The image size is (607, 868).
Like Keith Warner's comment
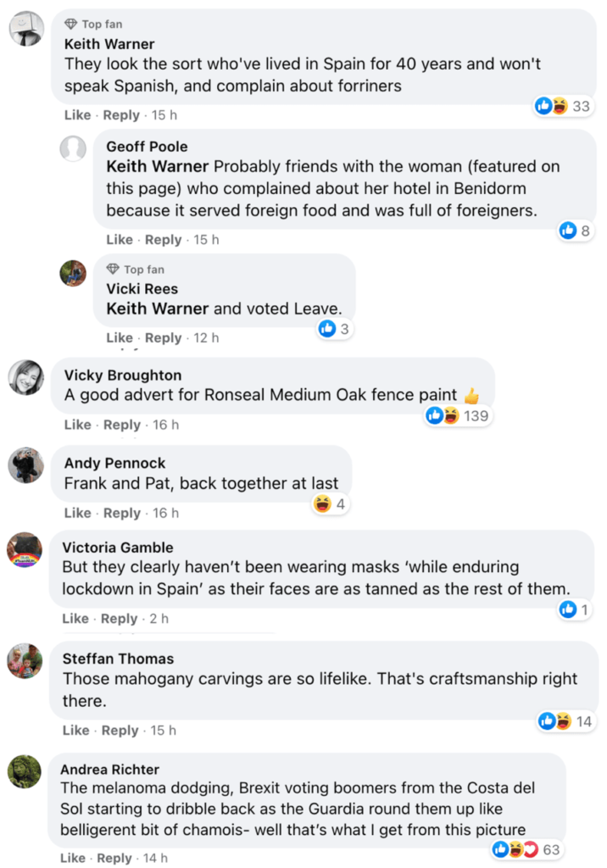[76, 115]
